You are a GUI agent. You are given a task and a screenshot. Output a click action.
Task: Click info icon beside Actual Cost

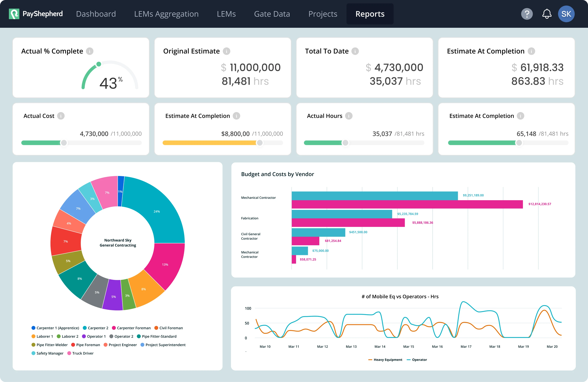click(x=61, y=116)
